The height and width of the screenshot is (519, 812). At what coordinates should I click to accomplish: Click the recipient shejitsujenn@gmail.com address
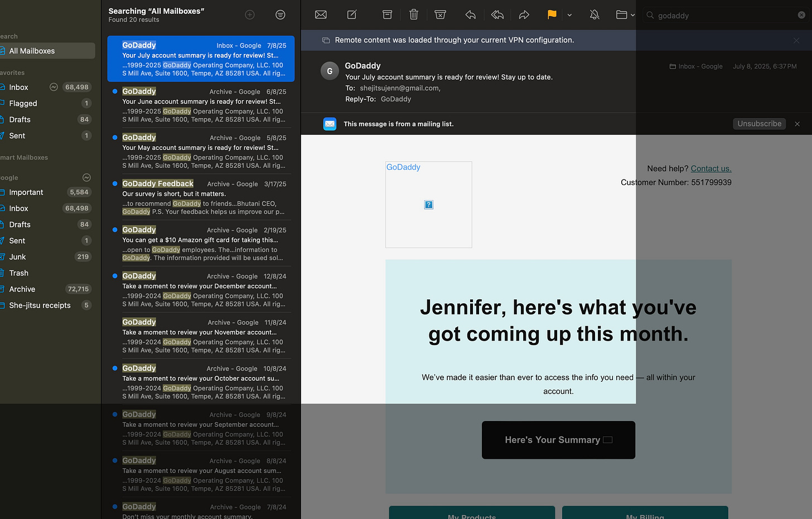pyautogui.click(x=400, y=88)
